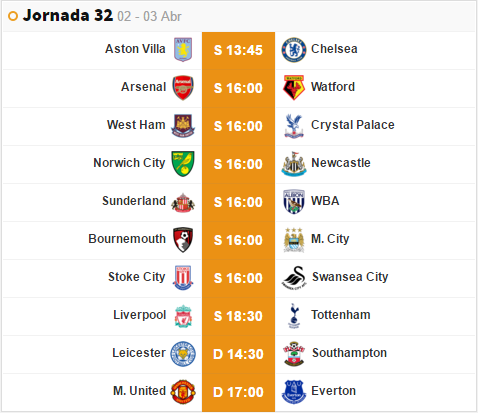This screenshot has width=478, height=413.
Task: Open the West Ham crest
Action: click(x=183, y=126)
